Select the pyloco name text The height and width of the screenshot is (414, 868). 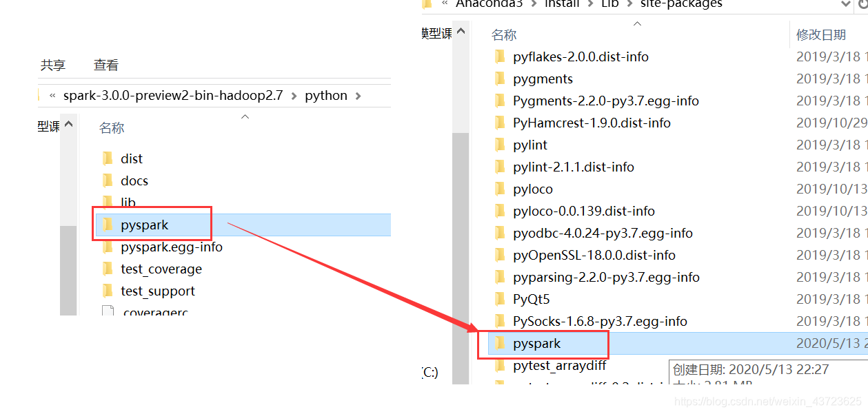tap(533, 189)
